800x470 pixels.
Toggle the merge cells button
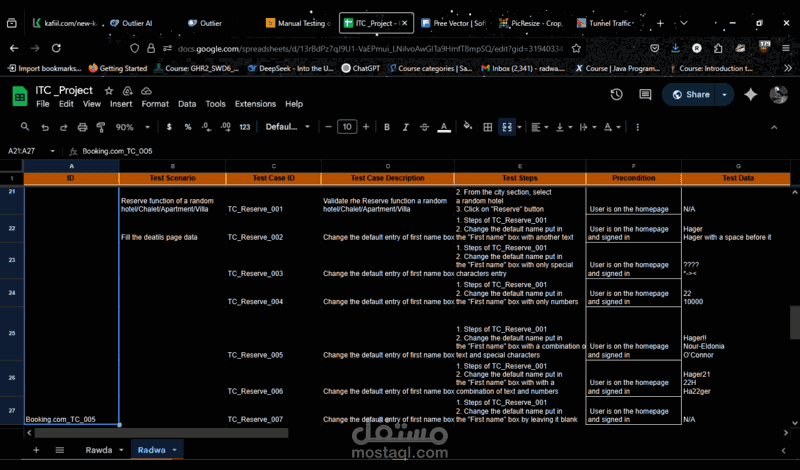[507, 127]
